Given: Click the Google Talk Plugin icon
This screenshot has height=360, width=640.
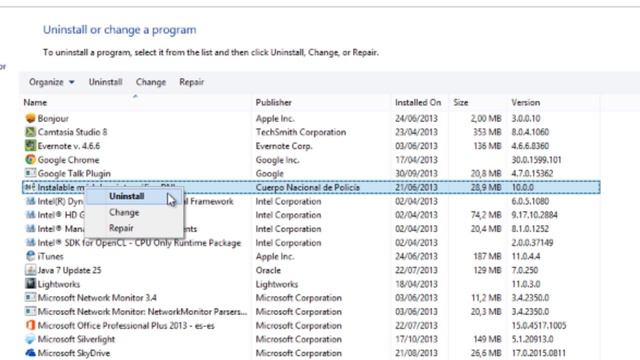Looking at the screenshot, I should [30, 173].
